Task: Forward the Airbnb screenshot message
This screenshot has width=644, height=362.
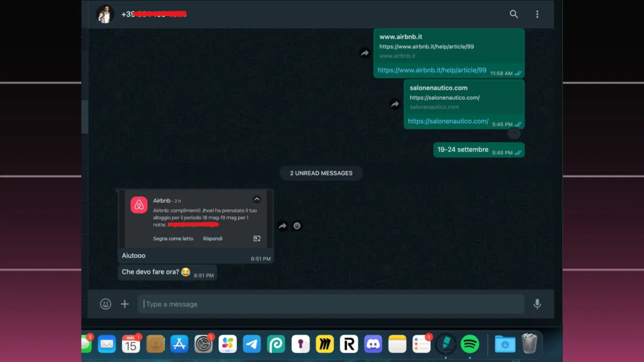Action: [x=283, y=226]
